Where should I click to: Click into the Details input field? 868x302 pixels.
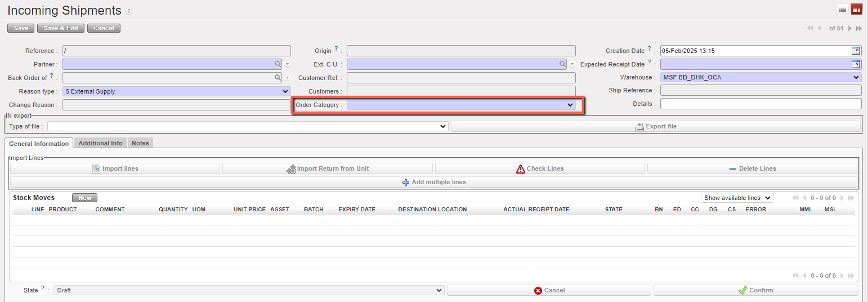tap(760, 104)
